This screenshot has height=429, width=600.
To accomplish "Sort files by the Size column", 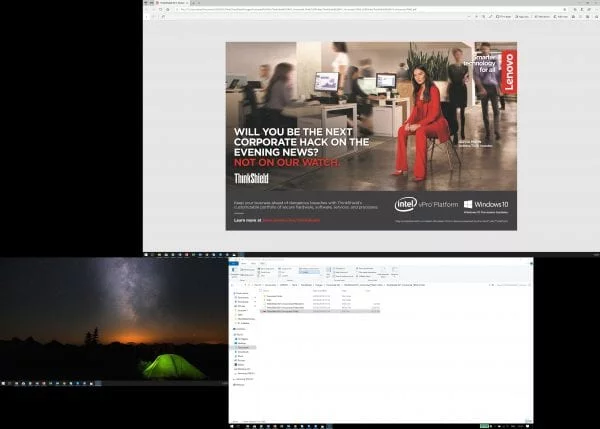I will click(x=368, y=291).
